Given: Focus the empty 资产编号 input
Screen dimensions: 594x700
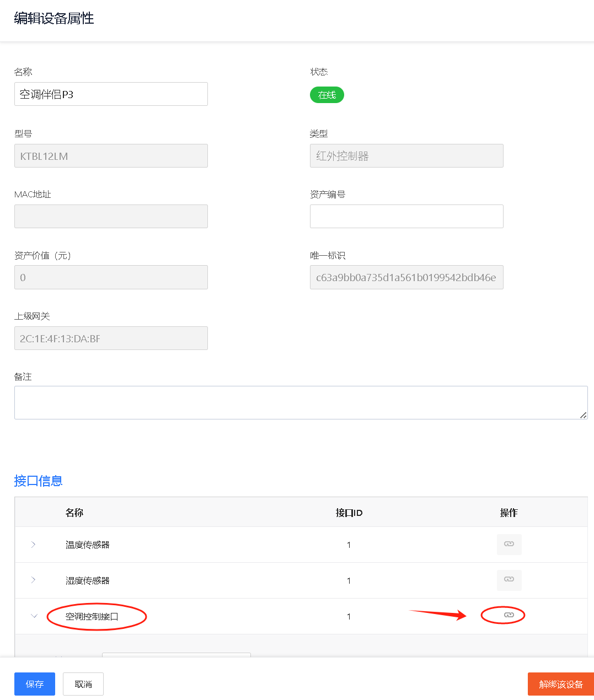Looking at the screenshot, I should click(x=406, y=216).
